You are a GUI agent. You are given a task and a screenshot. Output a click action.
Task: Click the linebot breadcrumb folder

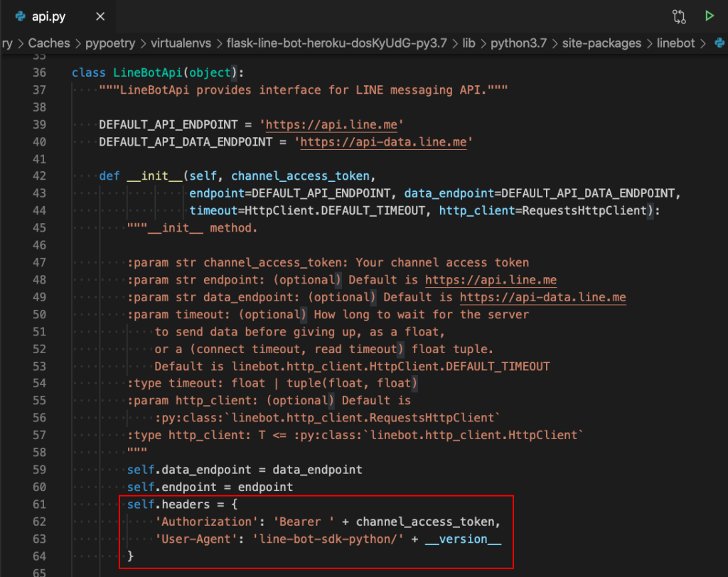point(675,43)
